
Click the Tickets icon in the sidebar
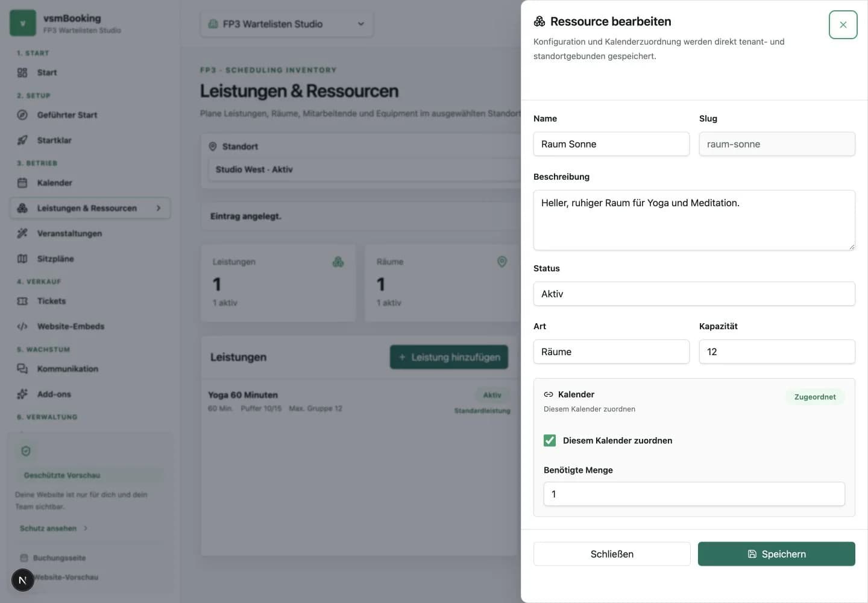(x=22, y=301)
